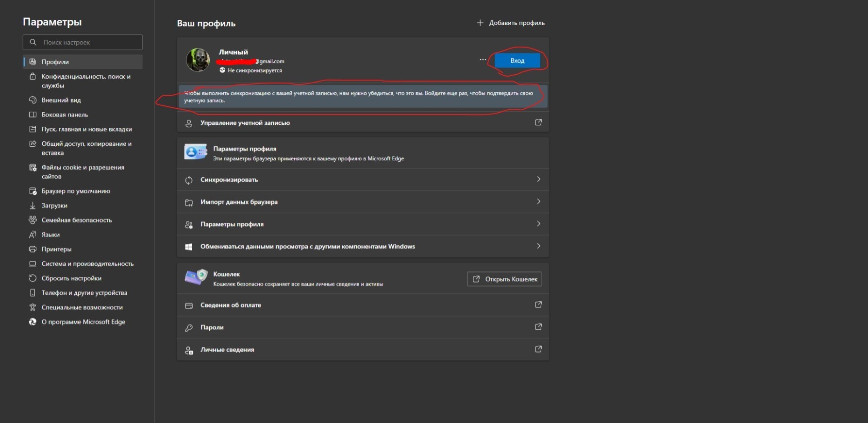The width and height of the screenshot is (868, 423).
Task: Click the card icon beside Сведения об оплате
Action: 189,305
